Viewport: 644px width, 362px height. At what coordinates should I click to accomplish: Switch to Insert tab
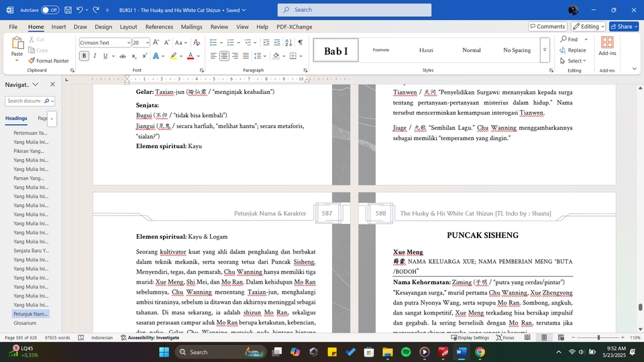click(58, 27)
